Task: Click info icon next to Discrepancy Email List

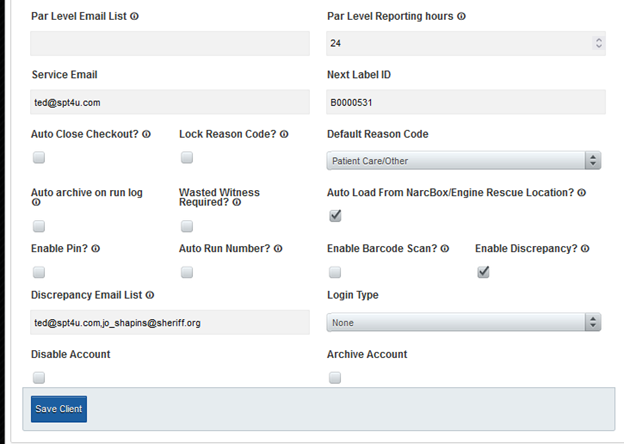Action: [150, 295]
